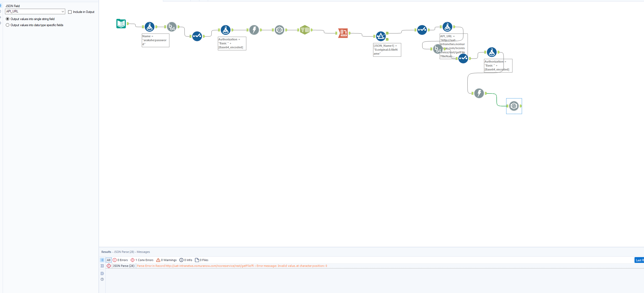644x293 pixels.
Task: Select the first Base64 Encoder tool
Action: pos(172,27)
